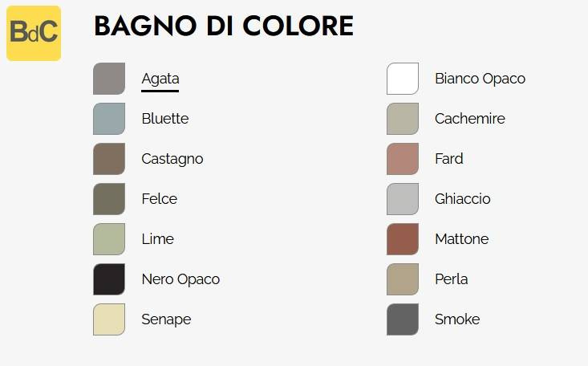Select the Bianco Opaco white swatch
Image resolution: width=588 pixels, height=366 pixels.
click(x=403, y=79)
